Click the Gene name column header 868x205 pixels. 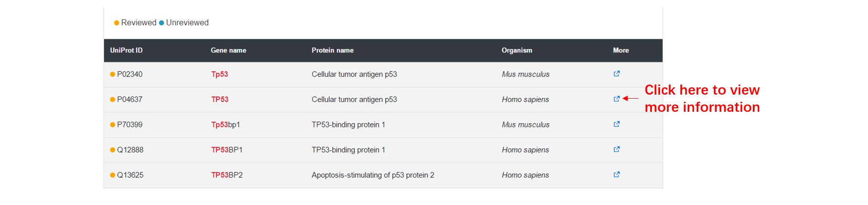(x=228, y=50)
